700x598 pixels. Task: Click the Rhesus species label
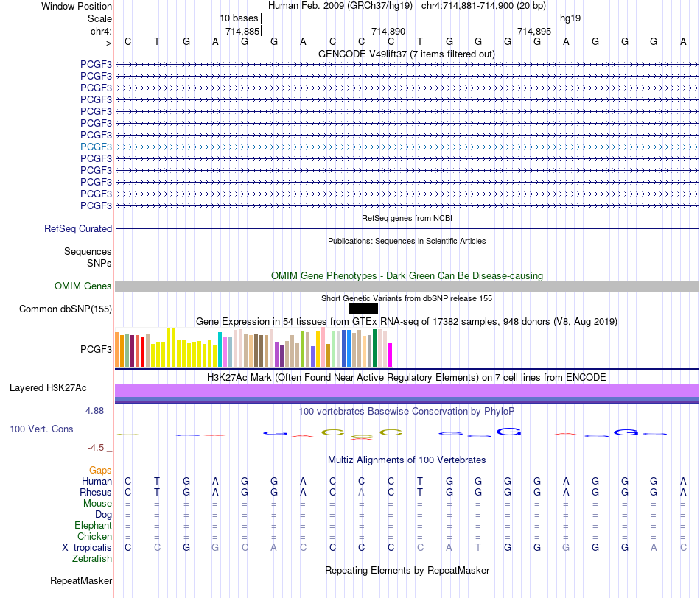tap(96, 492)
